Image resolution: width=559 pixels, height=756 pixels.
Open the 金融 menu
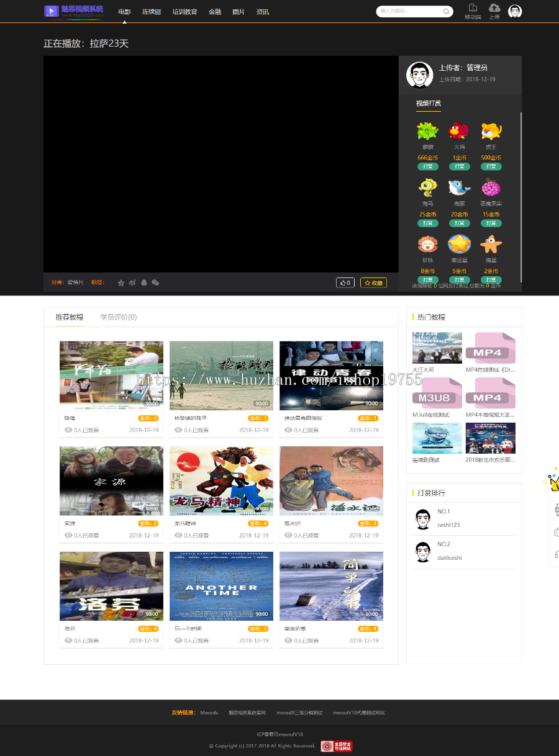[x=215, y=12]
